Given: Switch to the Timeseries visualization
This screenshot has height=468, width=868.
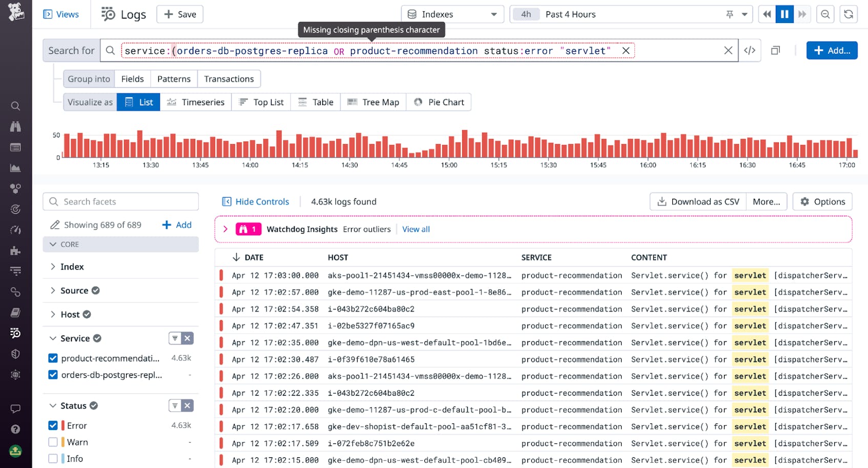Looking at the screenshot, I should pyautogui.click(x=196, y=101).
